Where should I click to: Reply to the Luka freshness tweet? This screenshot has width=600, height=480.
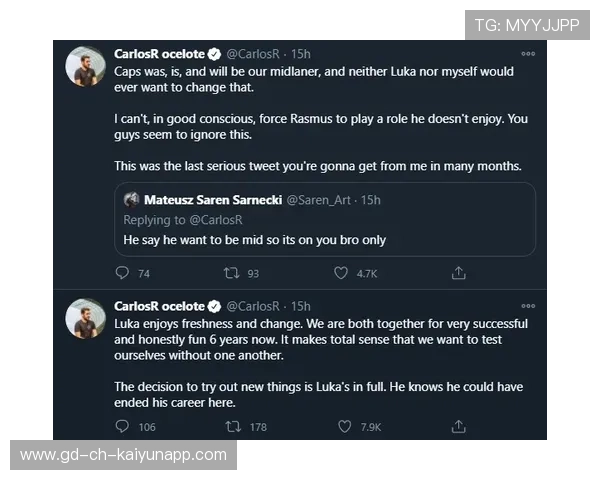click(122, 426)
